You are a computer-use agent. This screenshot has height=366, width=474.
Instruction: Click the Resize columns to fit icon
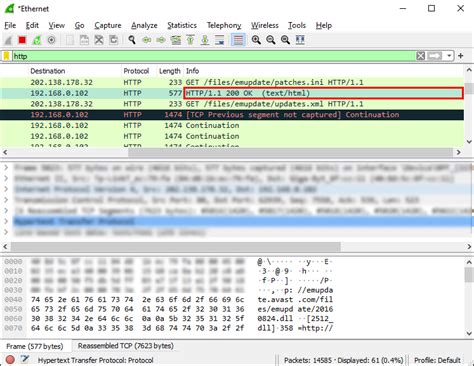(300, 40)
